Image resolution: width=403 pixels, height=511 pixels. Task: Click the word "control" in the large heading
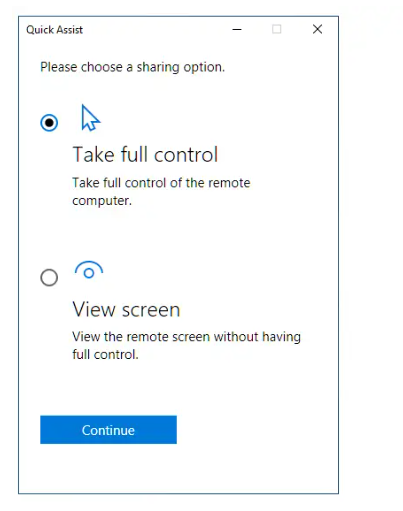tap(186, 154)
